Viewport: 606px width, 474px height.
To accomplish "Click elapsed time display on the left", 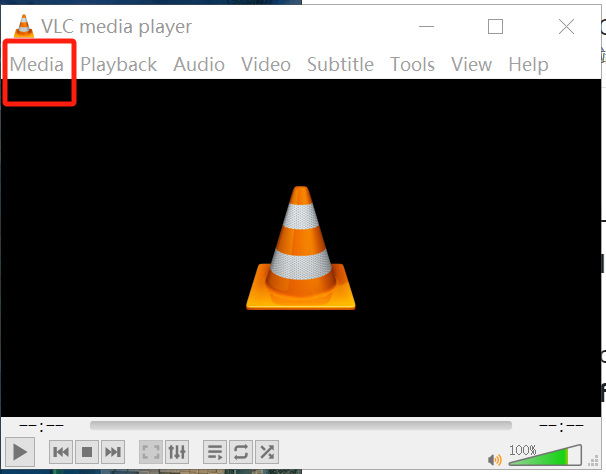I will pyautogui.click(x=41, y=426).
